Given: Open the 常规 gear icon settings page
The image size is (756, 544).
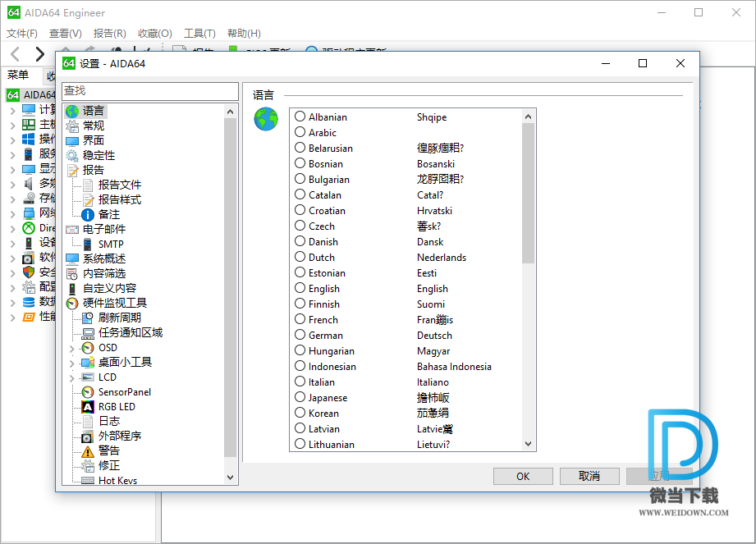Looking at the screenshot, I should pos(72,126).
